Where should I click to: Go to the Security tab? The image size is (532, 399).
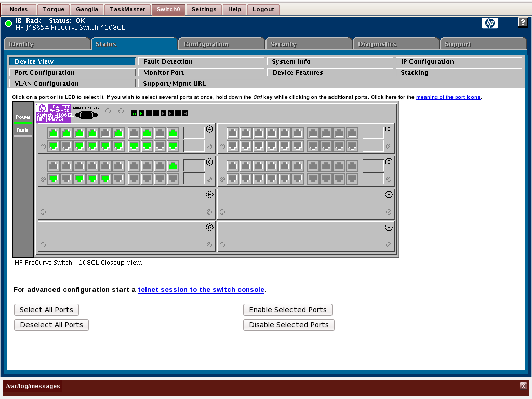click(309, 44)
